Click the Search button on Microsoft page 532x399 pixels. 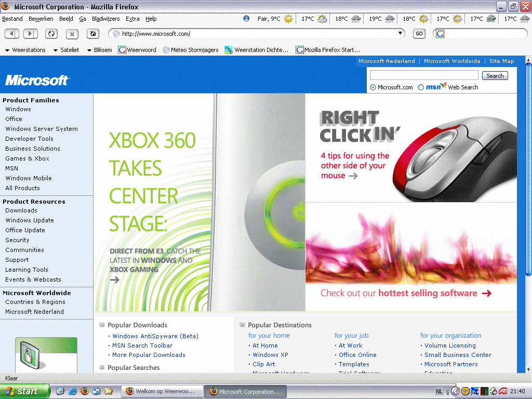point(495,76)
